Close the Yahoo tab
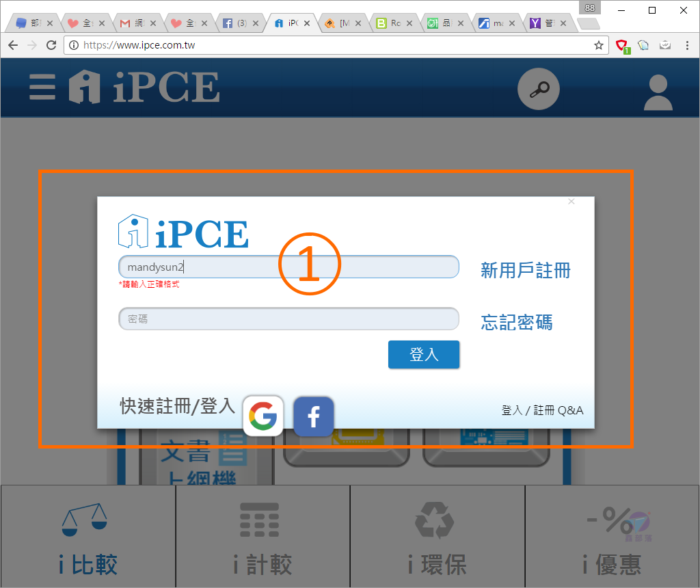Image resolution: width=700 pixels, height=588 pixels. point(563,23)
